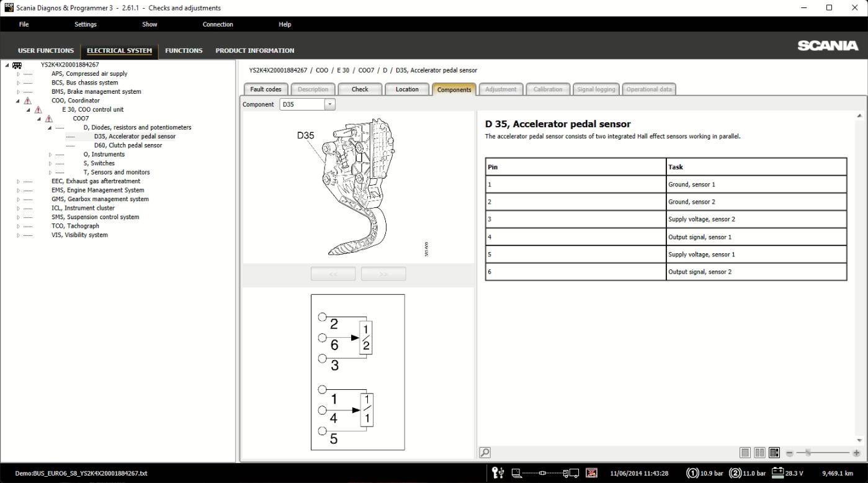Select SMS, Suspension control system in tree
Screen dimensions: 868x483
95,217
